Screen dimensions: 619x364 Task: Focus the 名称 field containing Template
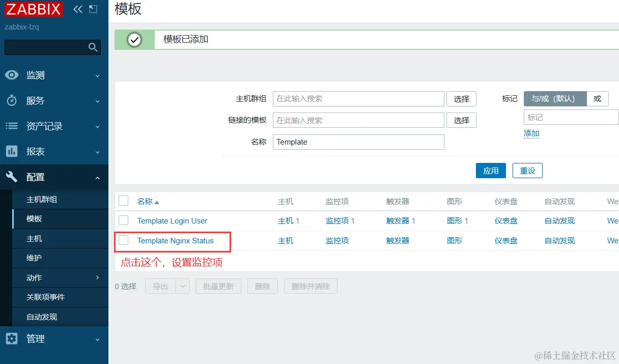(x=358, y=142)
